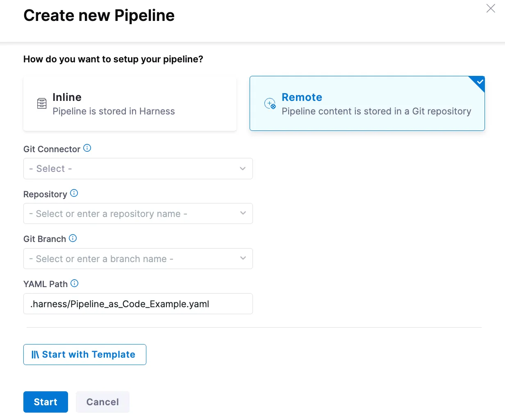Expand the Repository selection dropdown
This screenshot has height=420, width=505.
click(x=138, y=214)
